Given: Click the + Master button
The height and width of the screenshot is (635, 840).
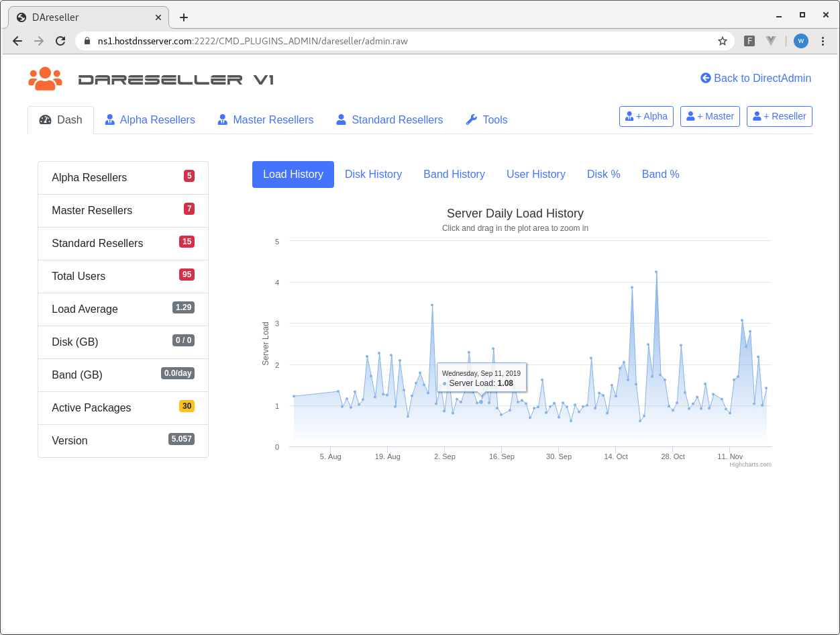Looking at the screenshot, I should [x=710, y=116].
